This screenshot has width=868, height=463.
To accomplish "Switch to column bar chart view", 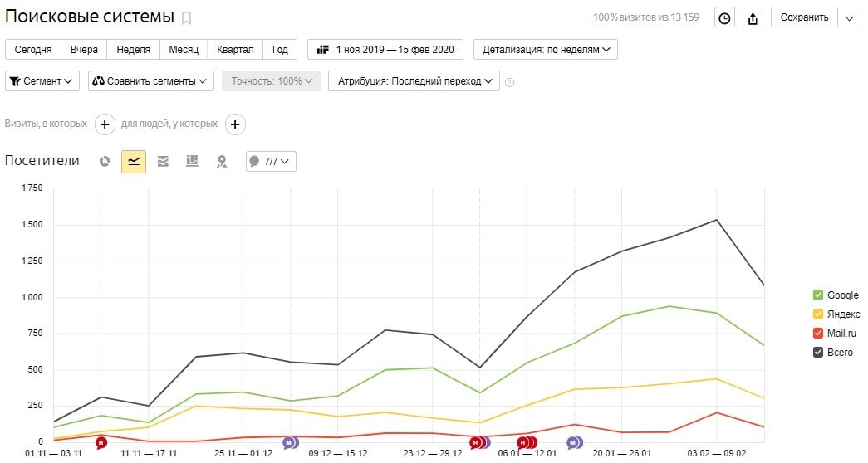I will 192,162.
